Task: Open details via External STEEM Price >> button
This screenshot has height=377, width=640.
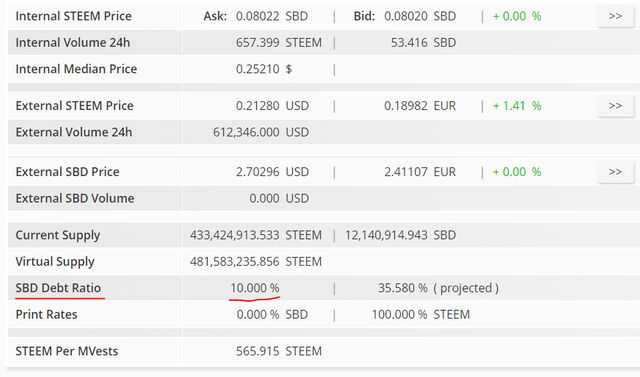Action: (615, 106)
